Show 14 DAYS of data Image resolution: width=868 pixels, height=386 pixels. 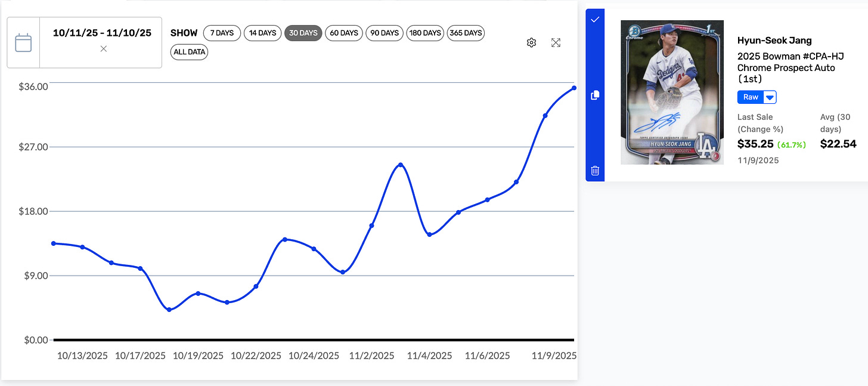pyautogui.click(x=263, y=33)
